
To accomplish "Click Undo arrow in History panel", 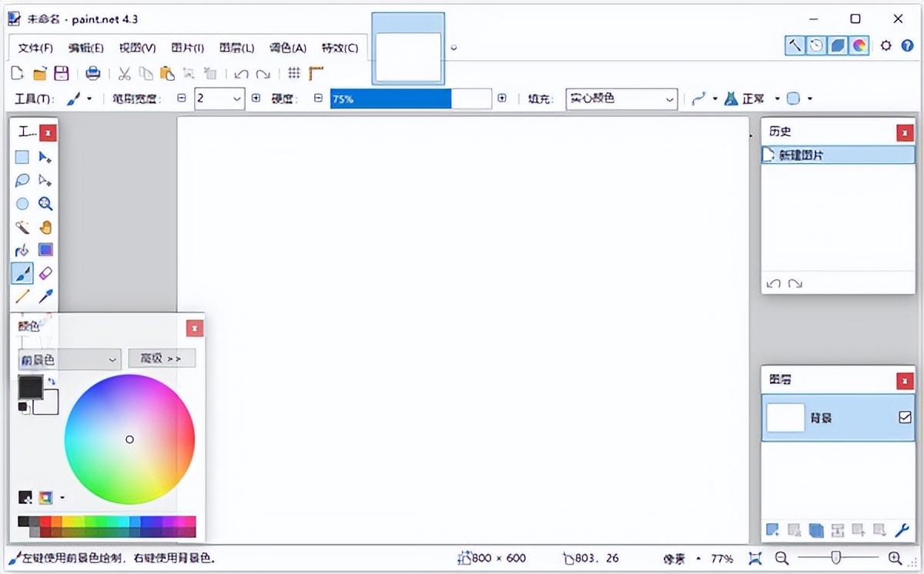I will (x=774, y=284).
